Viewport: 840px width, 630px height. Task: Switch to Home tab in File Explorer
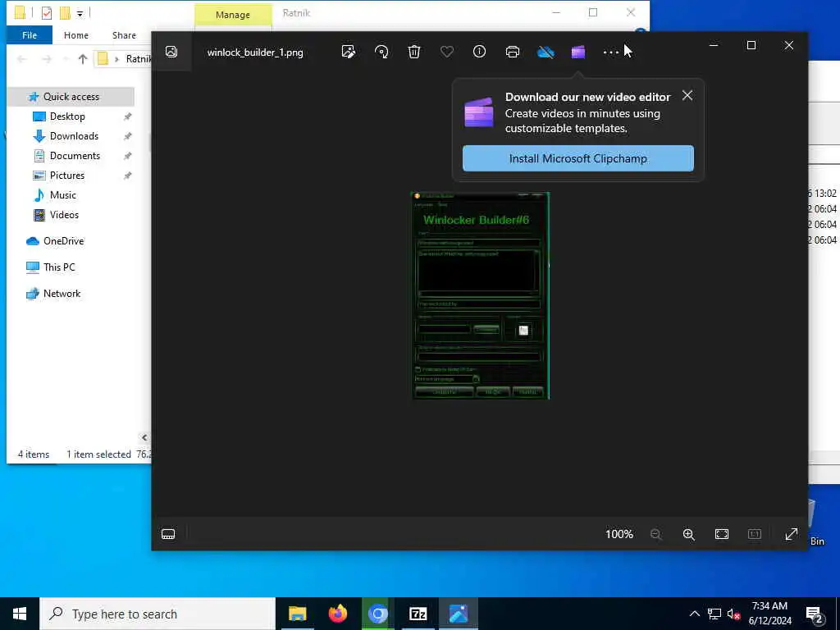pos(76,35)
